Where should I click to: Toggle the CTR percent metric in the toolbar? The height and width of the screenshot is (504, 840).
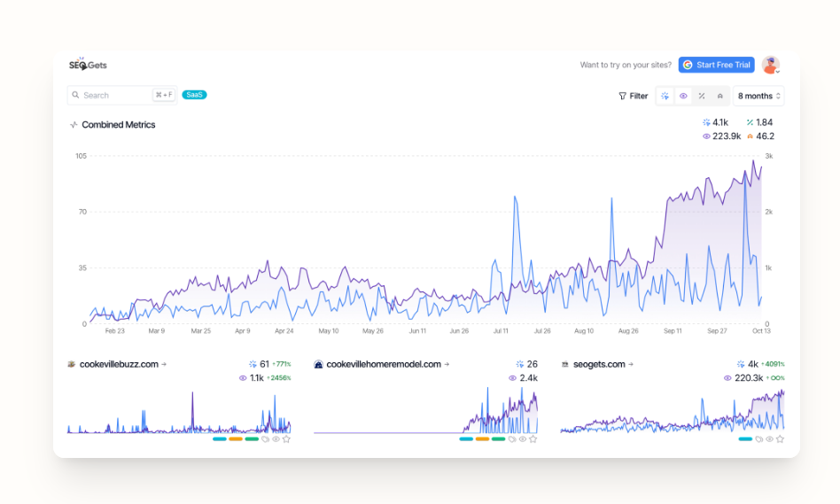pos(701,96)
